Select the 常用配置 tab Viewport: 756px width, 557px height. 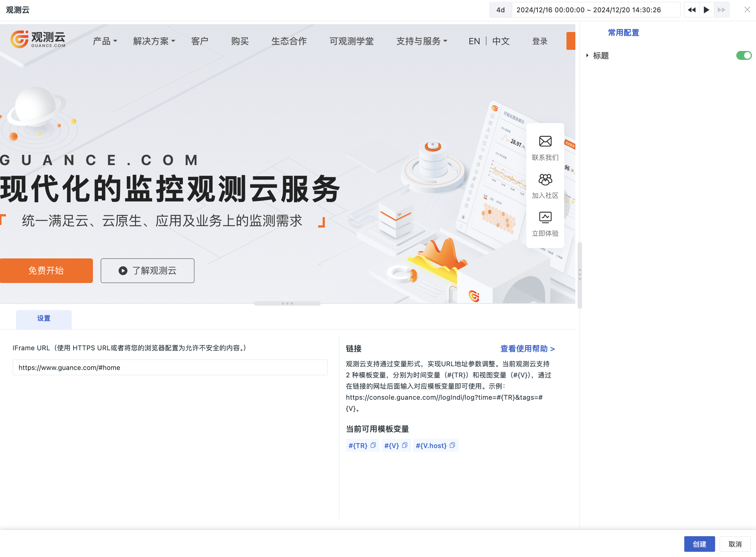pos(623,33)
